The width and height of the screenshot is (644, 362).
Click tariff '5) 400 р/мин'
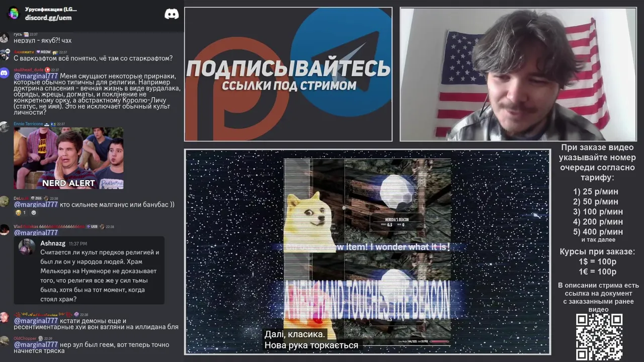[598, 232]
